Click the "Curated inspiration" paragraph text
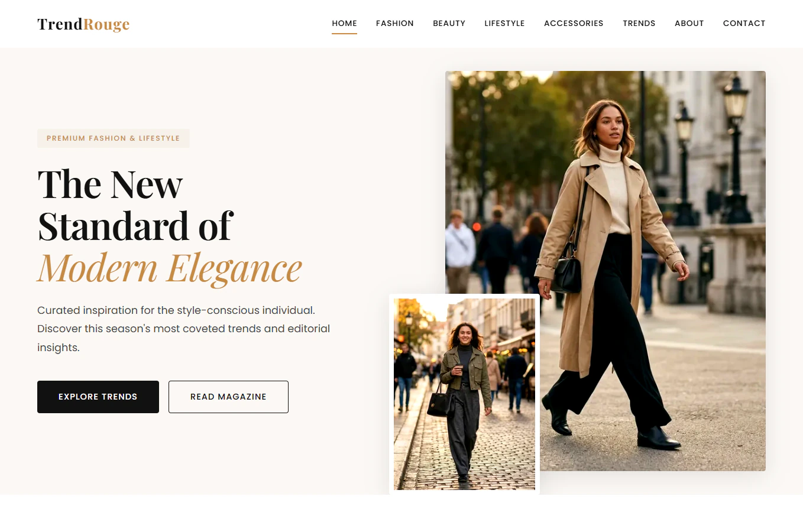The image size is (803, 532). tap(184, 329)
